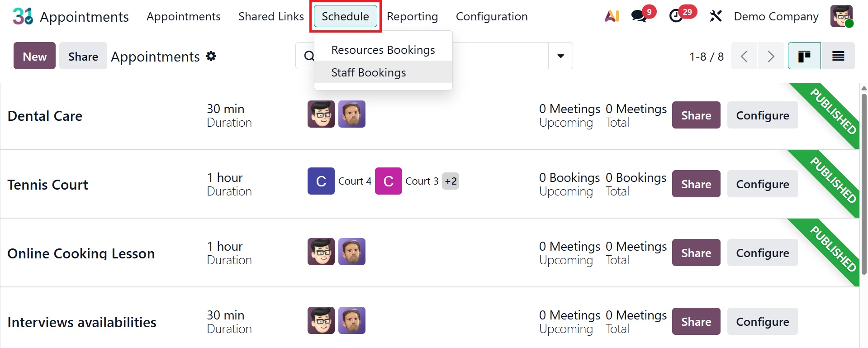Click the user avatar in the top right
Viewport: 868px width, 348px height.
(x=842, y=16)
